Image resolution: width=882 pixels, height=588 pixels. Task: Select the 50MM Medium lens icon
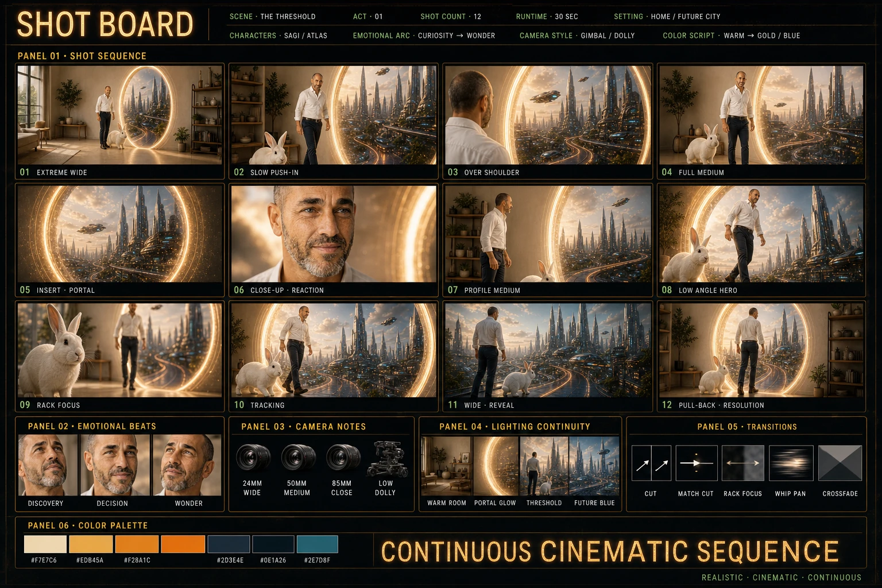298,458
